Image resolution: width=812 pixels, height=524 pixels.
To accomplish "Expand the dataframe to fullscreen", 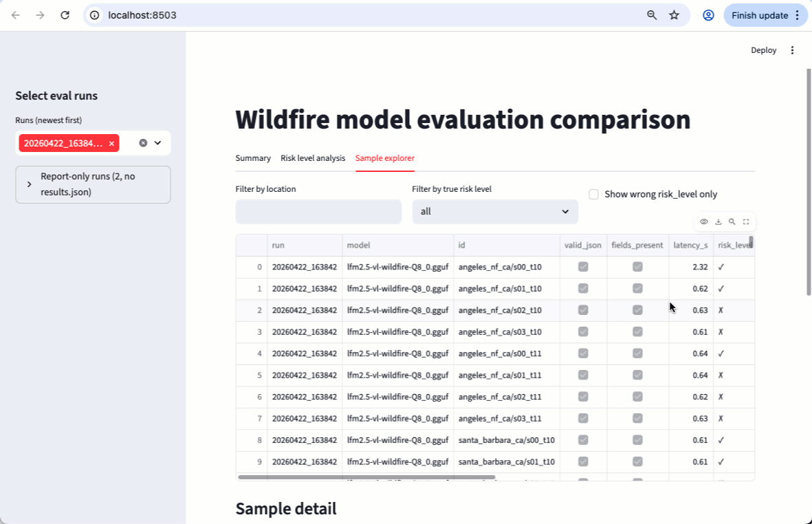I will [747, 221].
